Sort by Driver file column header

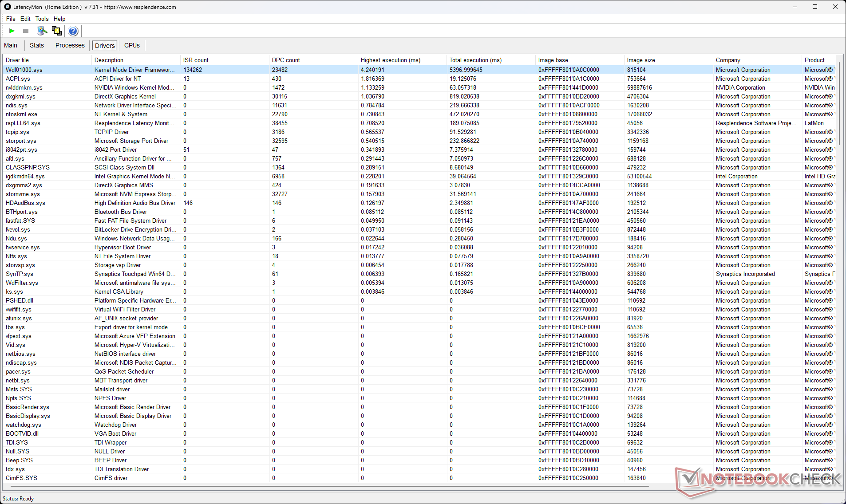[47, 60]
